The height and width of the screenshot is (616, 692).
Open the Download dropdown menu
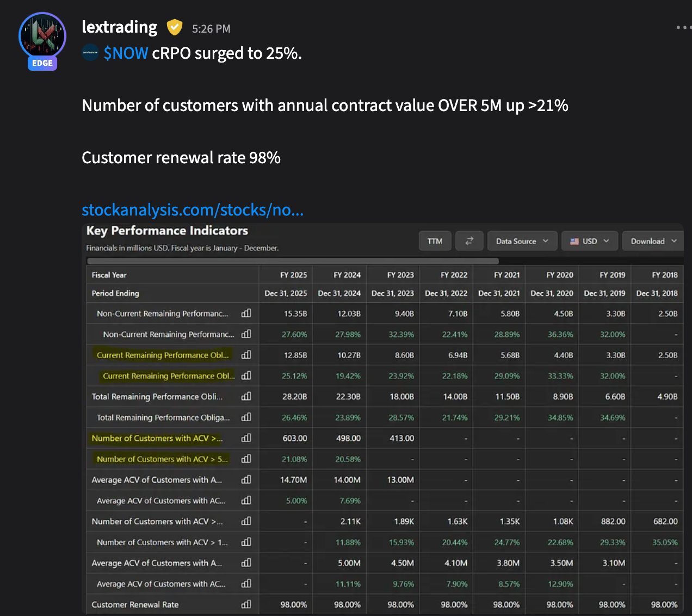click(653, 241)
